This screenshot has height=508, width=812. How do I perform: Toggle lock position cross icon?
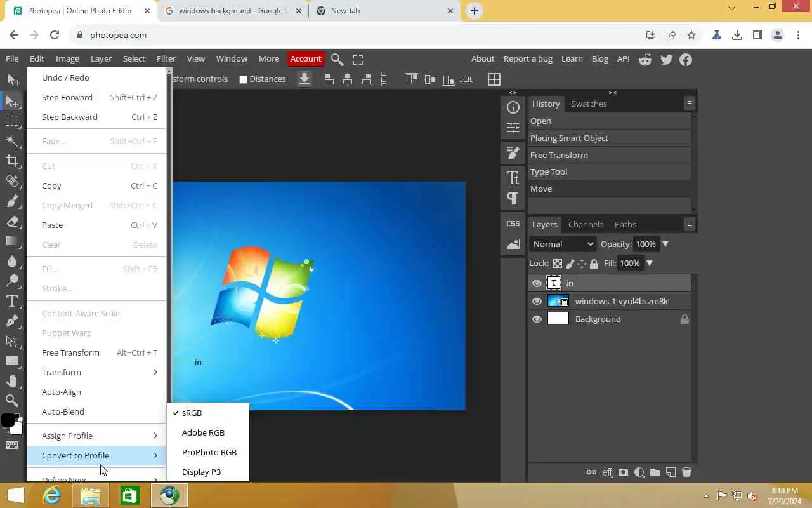(x=582, y=263)
